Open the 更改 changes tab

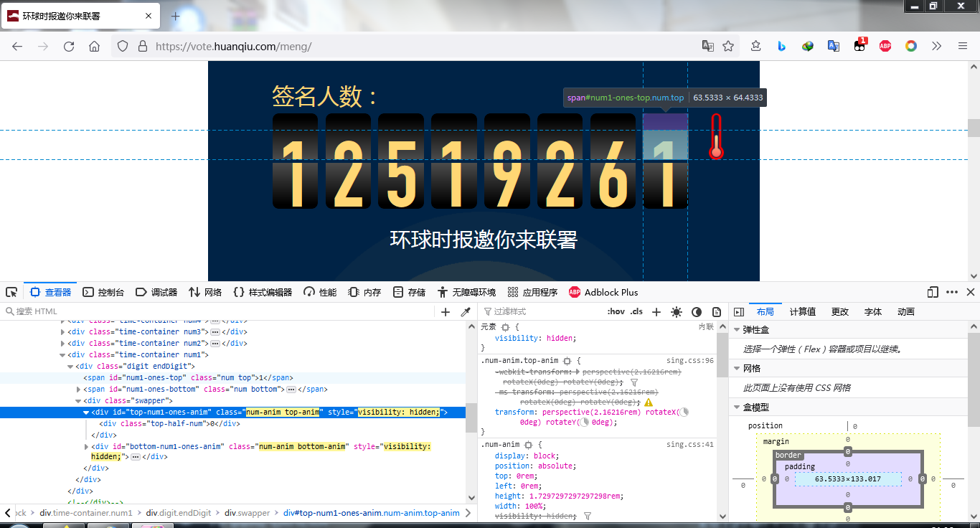[x=840, y=311]
